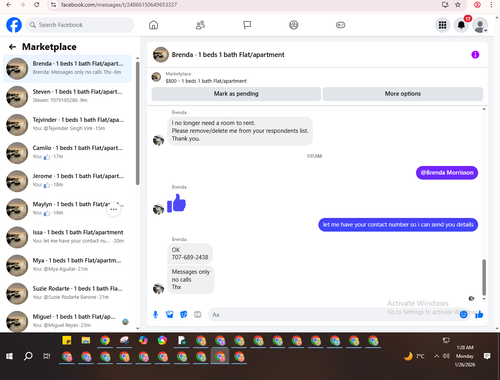Open options menu on Maylyn conversation
The image size is (500, 380).
114,209
